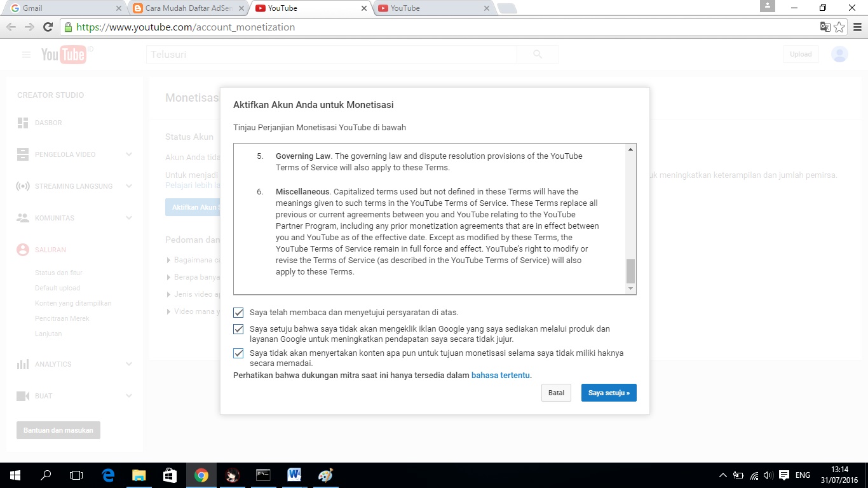Viewport: 868px width, 488px height.
Task: Reload the page
Action: point(48,27)
